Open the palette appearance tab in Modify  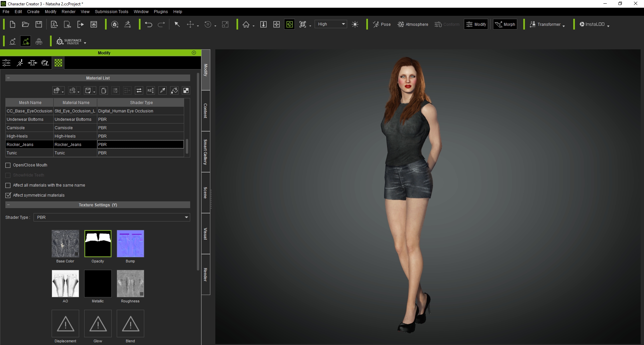click(45, 63)
